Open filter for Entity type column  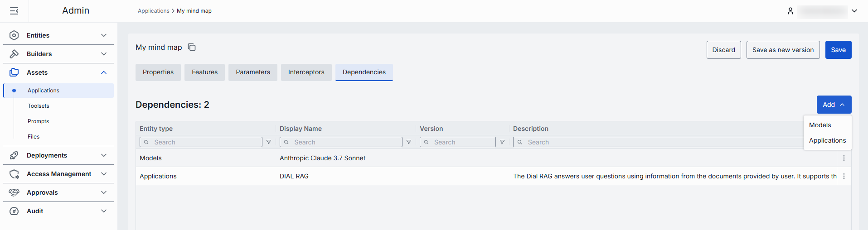coord(269,142)
